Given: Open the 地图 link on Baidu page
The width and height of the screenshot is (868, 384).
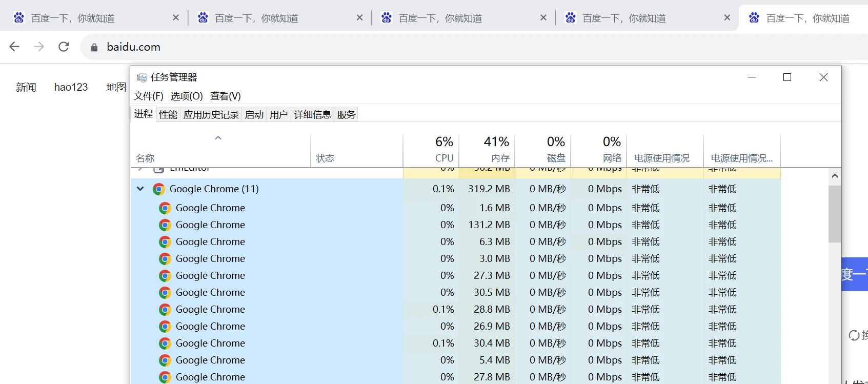Looking at the screenshot, I should coord(116,87).
